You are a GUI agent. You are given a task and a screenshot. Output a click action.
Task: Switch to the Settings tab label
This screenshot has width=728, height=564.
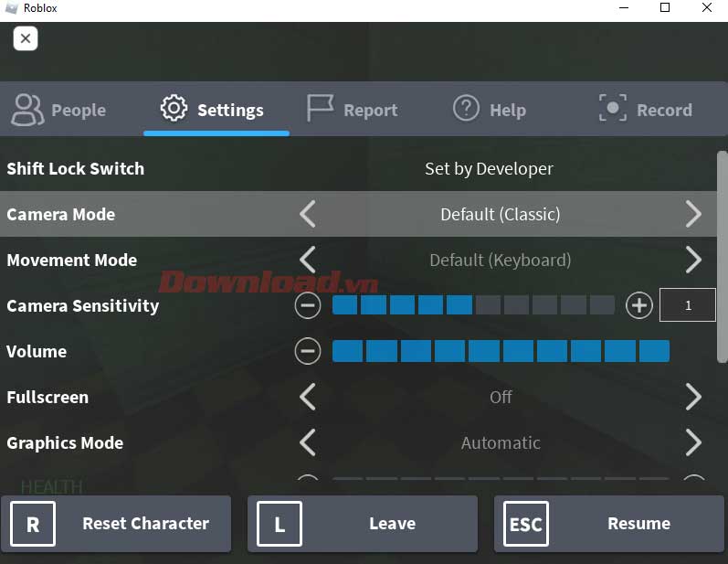coord(230,111)
